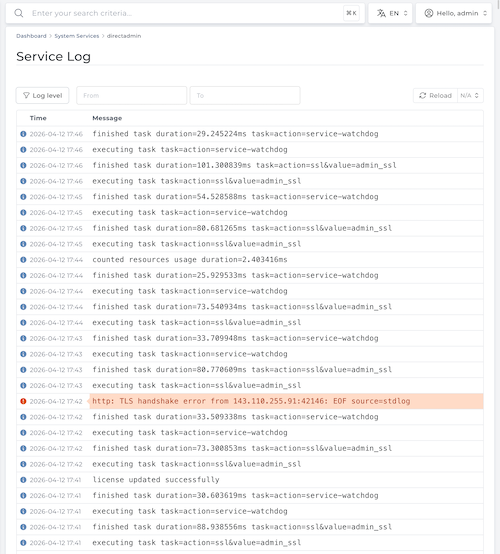Image resolution: width=500 pixels, height=554 pixels.
Task: Select message finished task duration=88.938556ms
Action: pyautogui.click(x=242, y=527)
